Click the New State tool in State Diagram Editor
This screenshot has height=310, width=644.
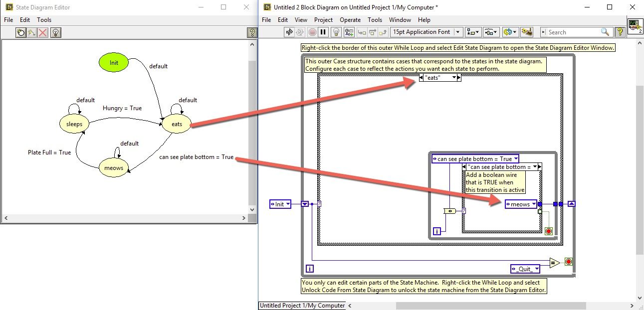tap(20, 33)
